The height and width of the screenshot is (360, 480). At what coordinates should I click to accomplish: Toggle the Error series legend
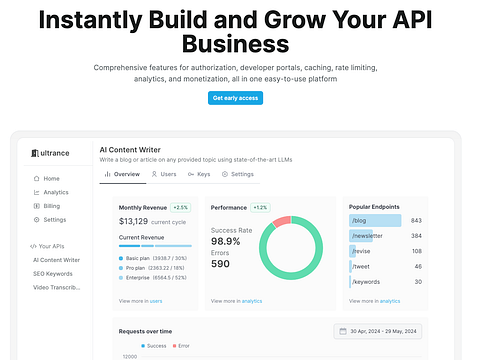coord(181,346)
